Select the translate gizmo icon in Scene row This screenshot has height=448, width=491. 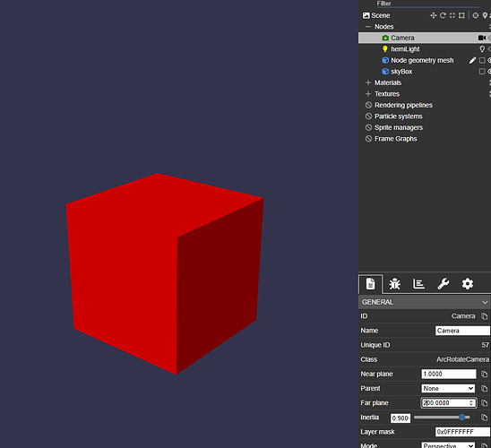[x=434, y=15]
